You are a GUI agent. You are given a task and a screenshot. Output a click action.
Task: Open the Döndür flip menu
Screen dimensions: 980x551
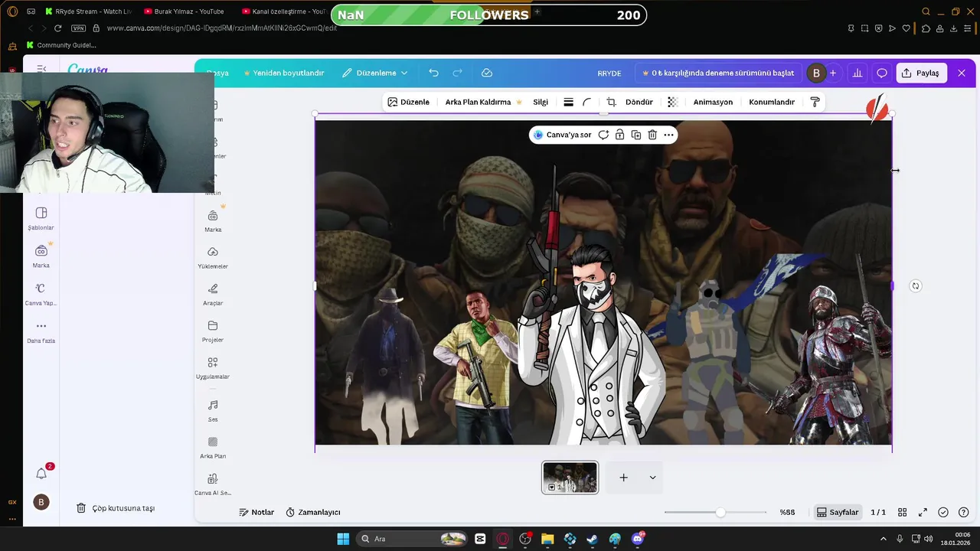[x=639, y=102]
